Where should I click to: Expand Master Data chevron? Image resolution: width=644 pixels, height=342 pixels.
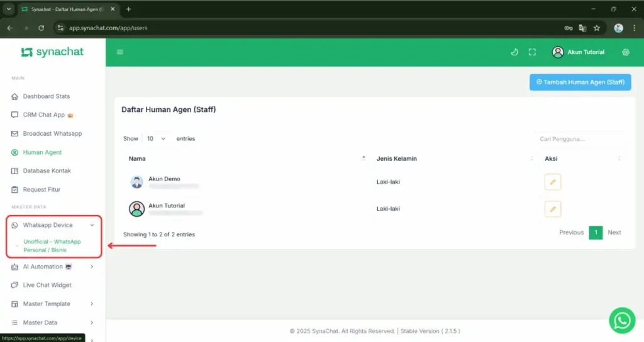92,323
